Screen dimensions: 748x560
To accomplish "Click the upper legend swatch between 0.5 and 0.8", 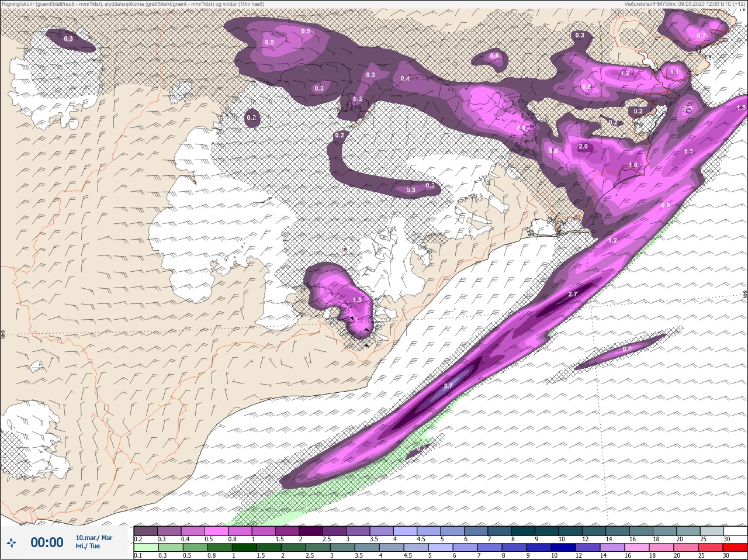I will point(216,531).
